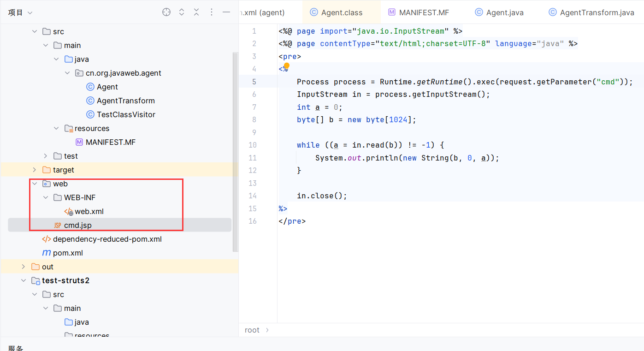Collapse the resources folder
This screenshot has width=644, height=351.
pyautogui.click(x=56, y=128)
